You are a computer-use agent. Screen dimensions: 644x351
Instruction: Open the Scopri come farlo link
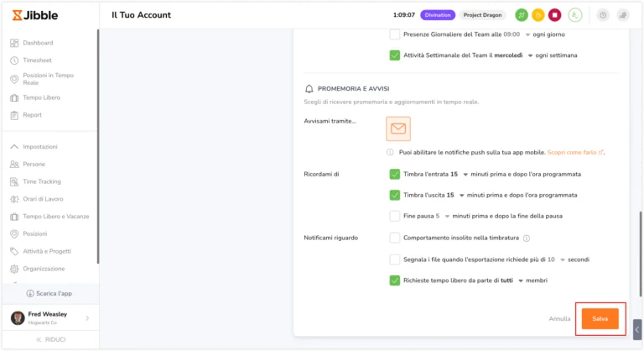point(574,152)
